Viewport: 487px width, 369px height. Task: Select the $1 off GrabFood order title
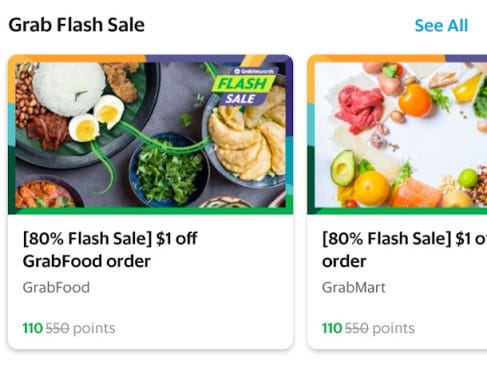(x=110, y=250)
